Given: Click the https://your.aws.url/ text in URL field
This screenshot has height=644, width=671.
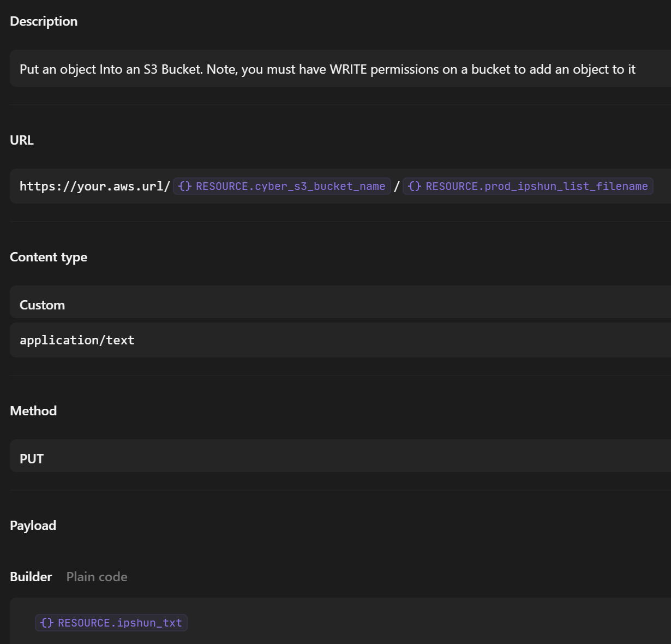Looking at the screenshot, I should tap(95, 187).
